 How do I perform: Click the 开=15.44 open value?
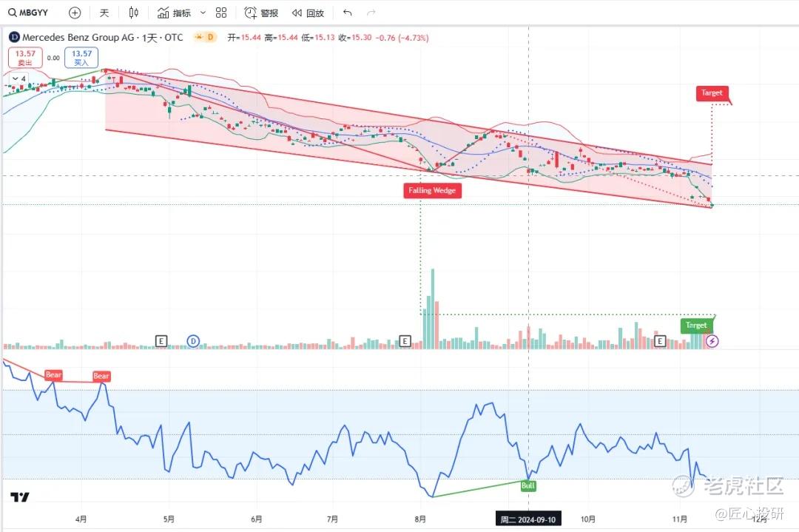[244, 38]
